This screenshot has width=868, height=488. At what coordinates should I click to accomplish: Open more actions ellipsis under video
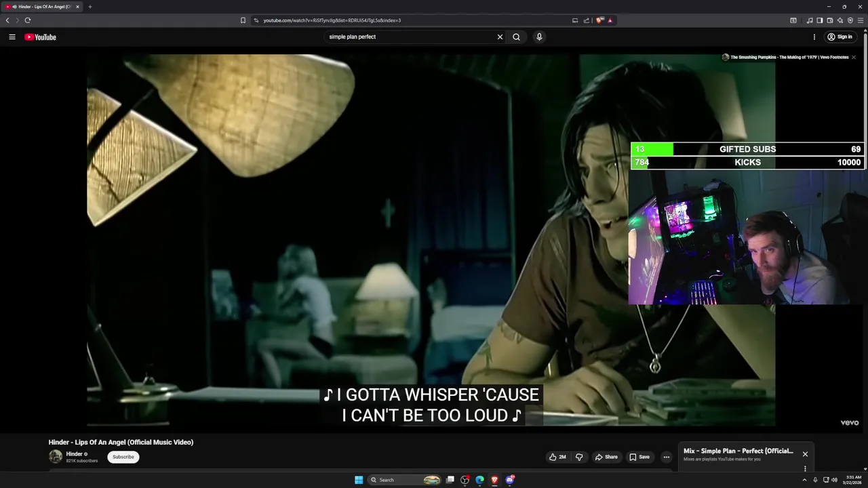666,457
